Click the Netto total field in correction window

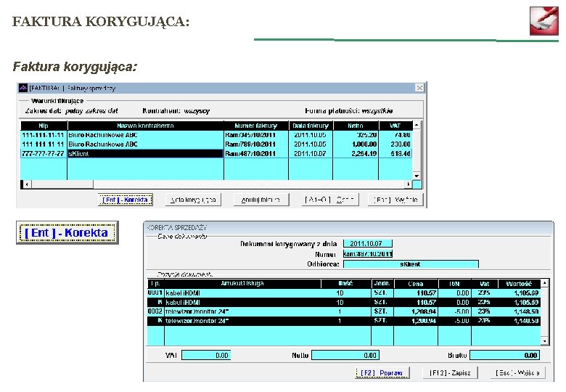345,355
